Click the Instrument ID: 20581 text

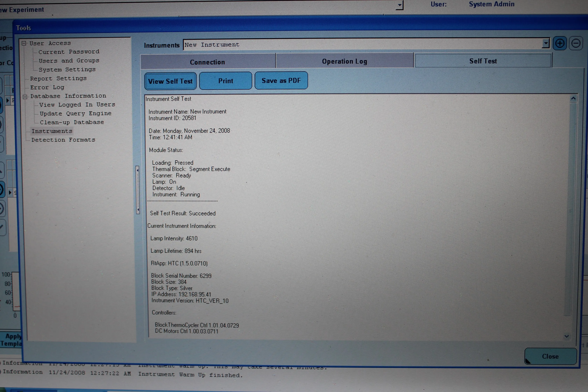[x=172, y=118]
